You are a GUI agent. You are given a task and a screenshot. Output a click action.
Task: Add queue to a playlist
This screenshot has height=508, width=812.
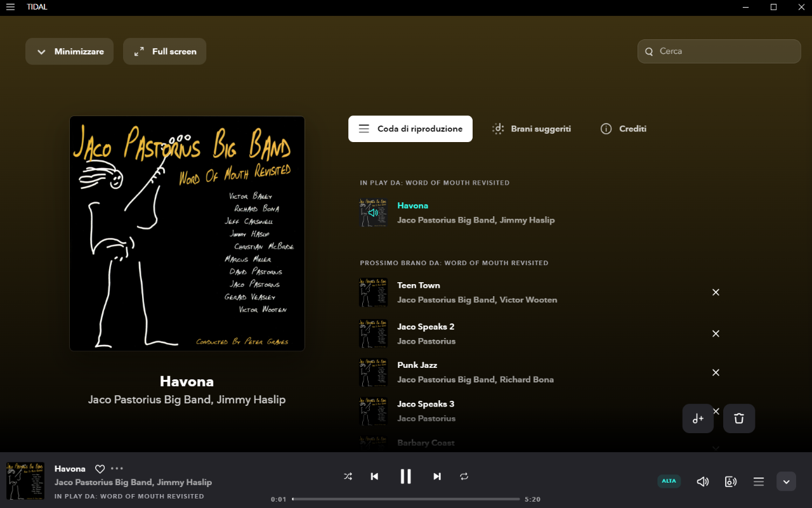698,419
